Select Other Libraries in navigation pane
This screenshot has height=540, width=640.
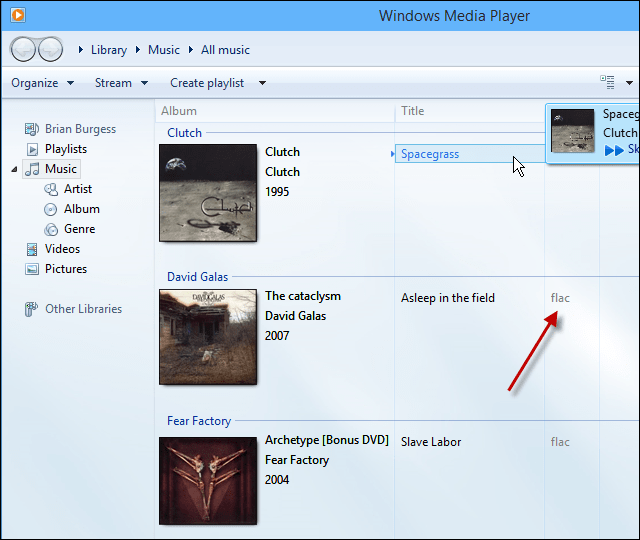click(x=83, y=309)
